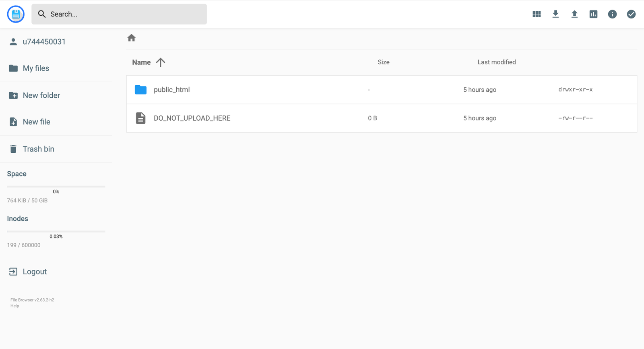Click the 764 KiB / 50 GiB text
The image size is (644, 349).
[x=27, y=201]
